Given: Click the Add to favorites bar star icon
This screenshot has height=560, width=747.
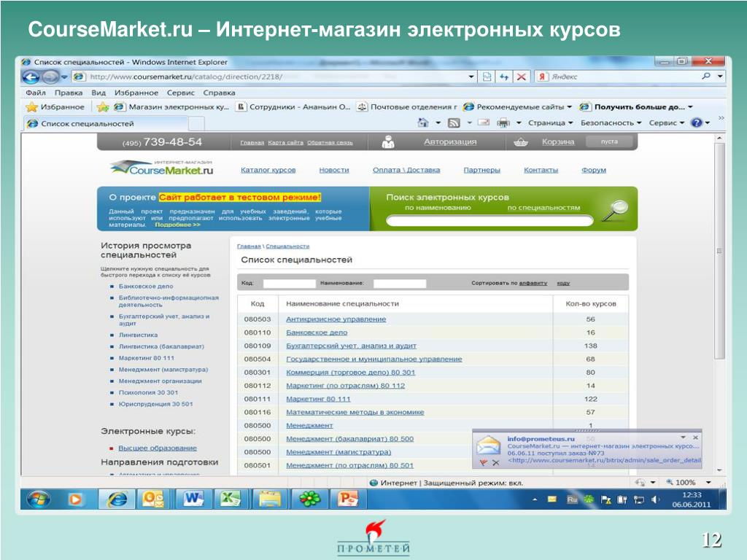Looking at the screenshot, I should (102, 107).
